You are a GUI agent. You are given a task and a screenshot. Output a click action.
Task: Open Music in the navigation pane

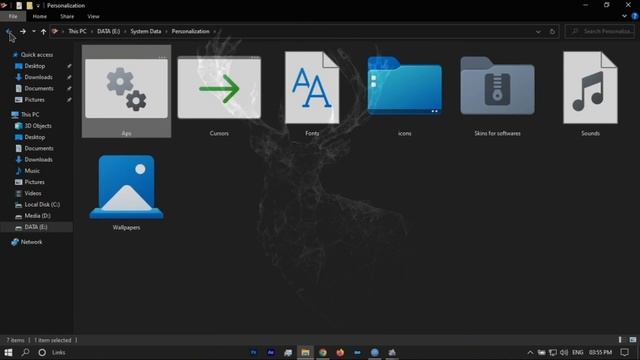(32, 171)
